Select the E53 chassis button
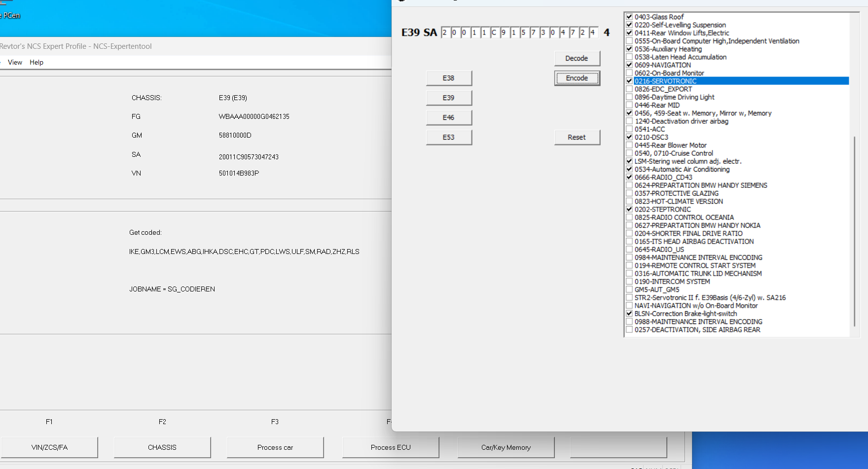Image resolution: width=868 pixels, height=469 pixels. pos(449,137)
